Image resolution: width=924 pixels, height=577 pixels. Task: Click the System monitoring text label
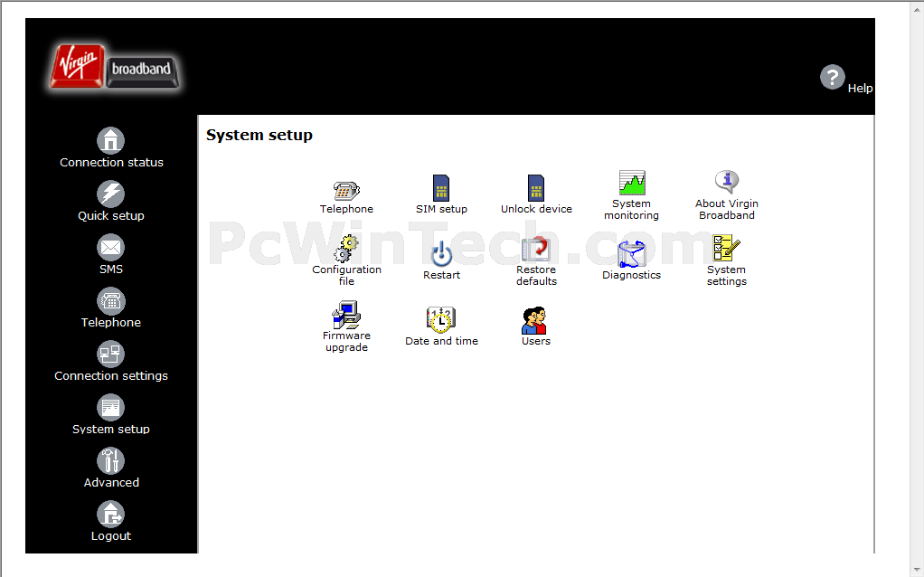[x=632, y=209]
